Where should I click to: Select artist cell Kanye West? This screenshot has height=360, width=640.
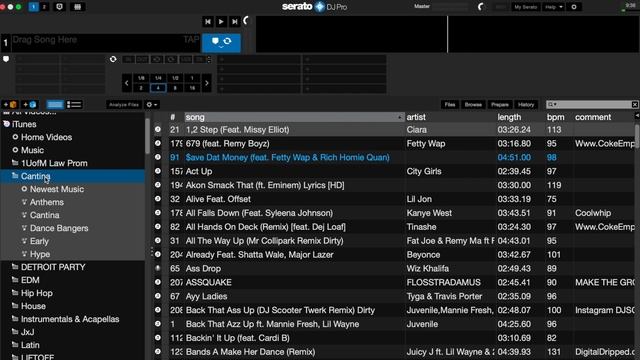tap(429, 213)
